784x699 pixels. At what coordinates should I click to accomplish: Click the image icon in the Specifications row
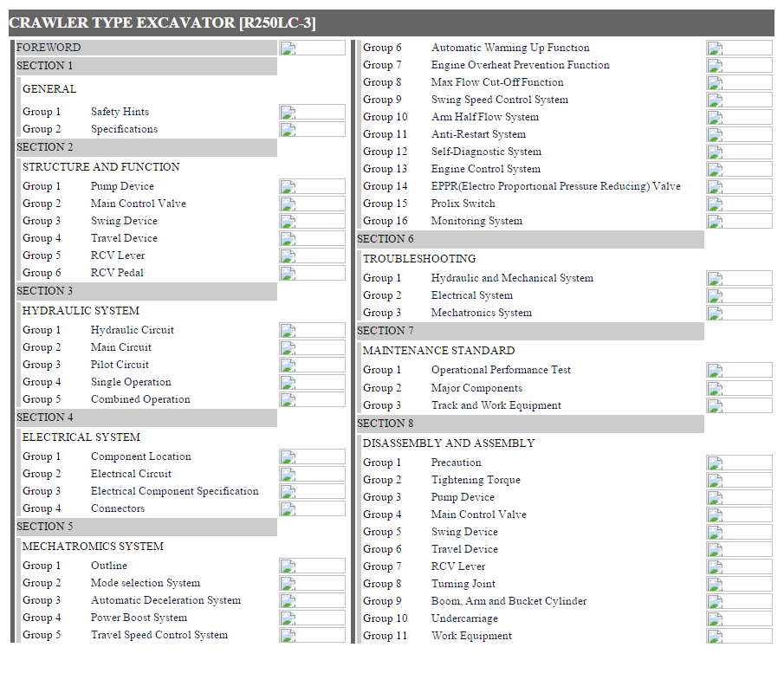coord(312,129)
